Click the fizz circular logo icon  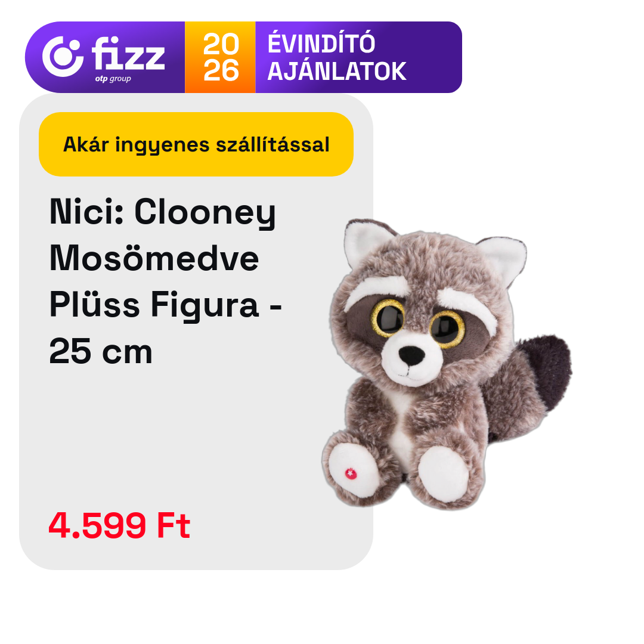[63, 57]
